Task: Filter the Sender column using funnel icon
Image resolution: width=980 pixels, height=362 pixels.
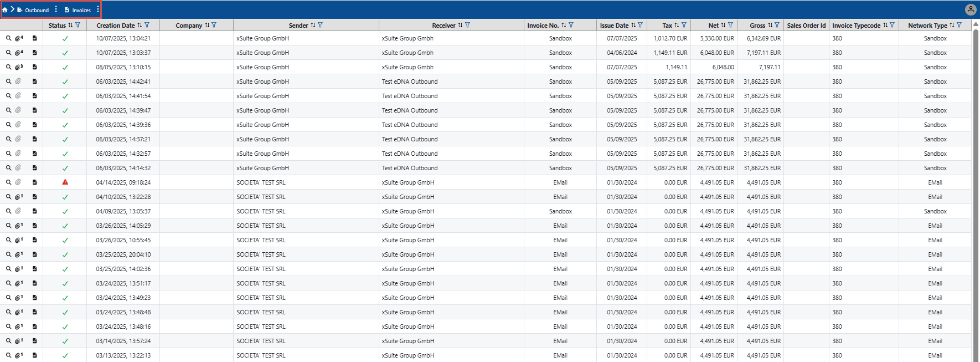Action: point(321,25)
